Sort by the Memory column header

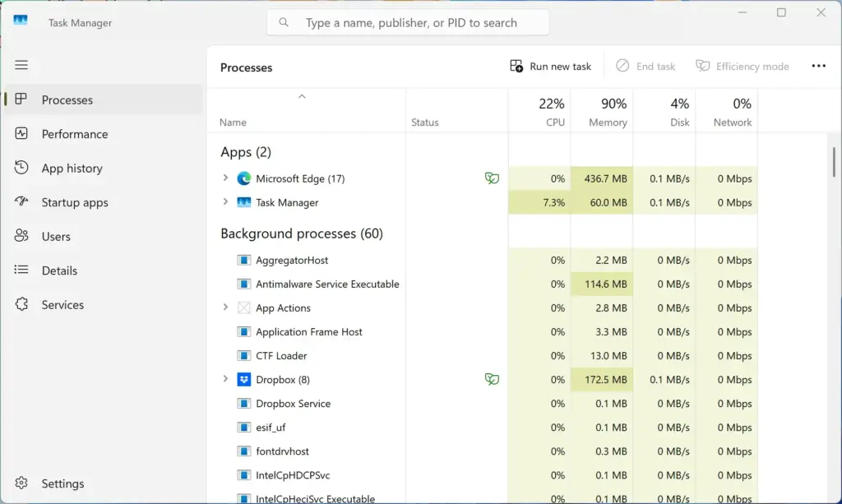(601, 110)
